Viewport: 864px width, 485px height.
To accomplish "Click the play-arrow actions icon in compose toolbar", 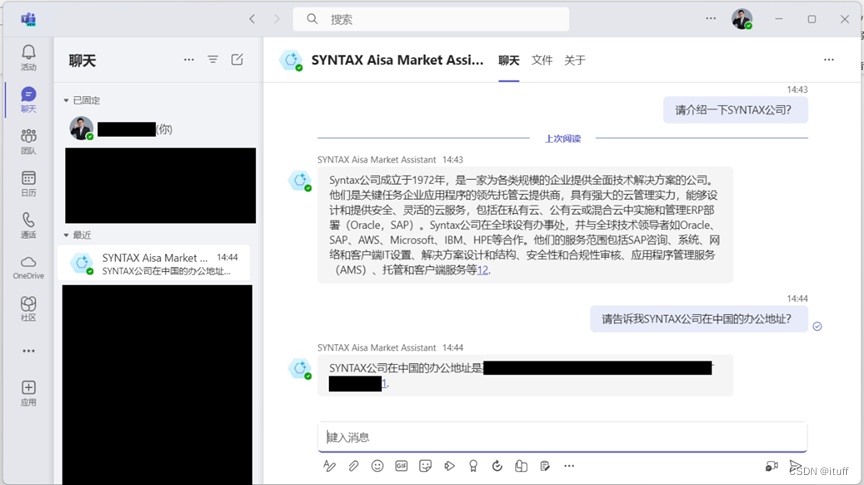I will (x=450, y=466).
